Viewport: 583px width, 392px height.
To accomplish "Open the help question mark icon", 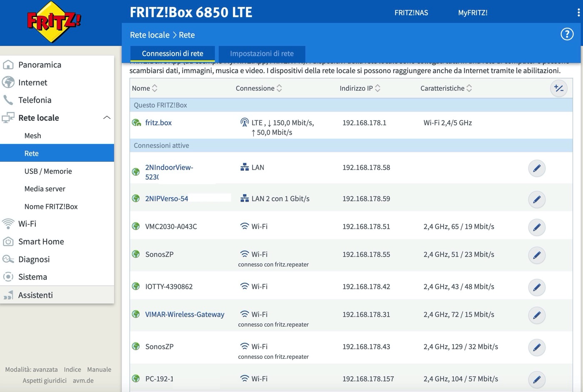I will [x=567, y=34].
